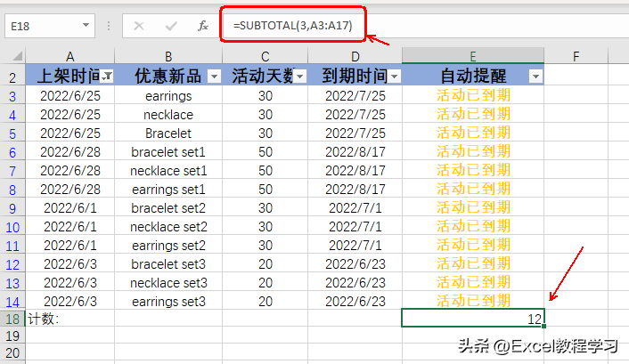629x364 pixels.
Task: Select the 50 days cell in row 8
Action: point(265,190)
